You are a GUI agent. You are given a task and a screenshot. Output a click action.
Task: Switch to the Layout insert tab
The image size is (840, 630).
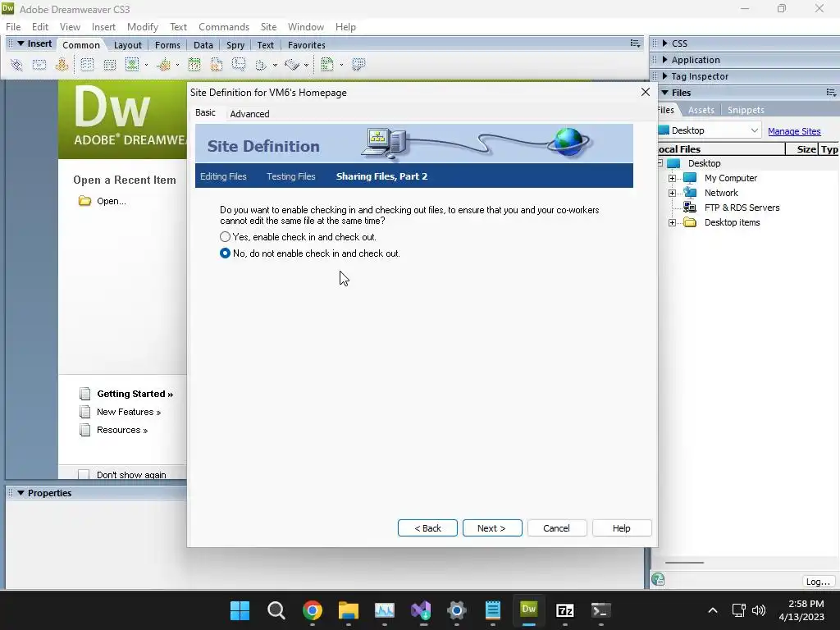point(127,45)
